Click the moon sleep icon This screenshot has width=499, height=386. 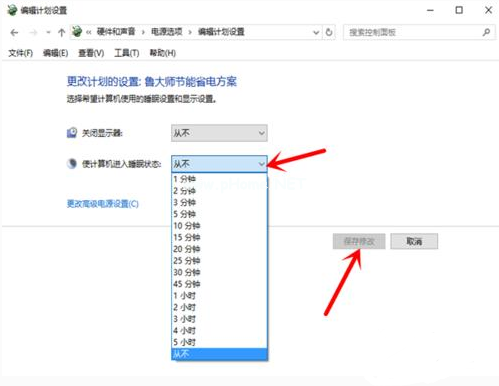[72, 164]
